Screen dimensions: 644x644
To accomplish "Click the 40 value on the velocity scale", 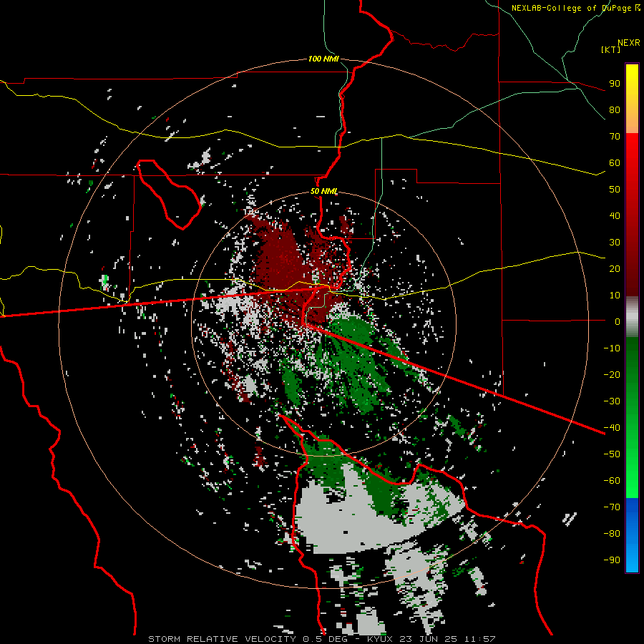I will click(x=615, y=215).
